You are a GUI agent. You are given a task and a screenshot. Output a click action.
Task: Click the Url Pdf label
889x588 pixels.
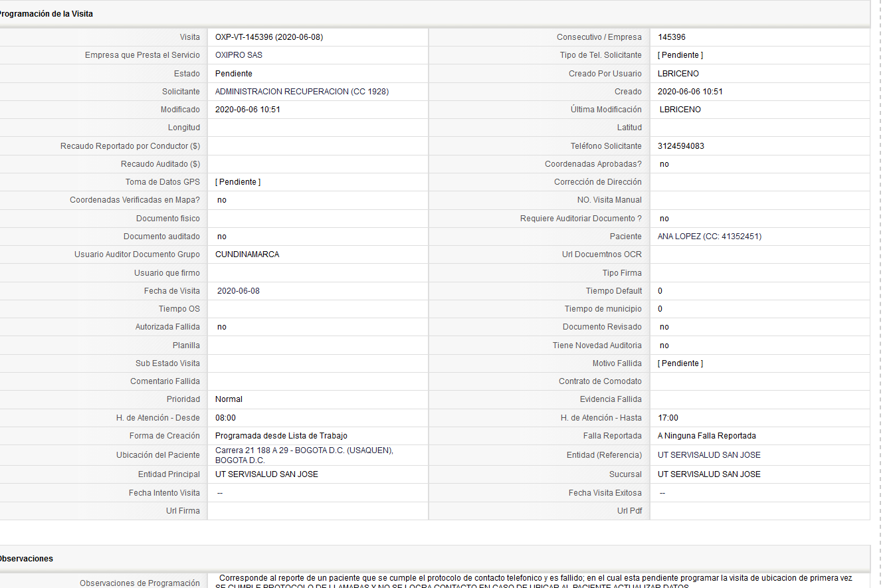point(630,511)
